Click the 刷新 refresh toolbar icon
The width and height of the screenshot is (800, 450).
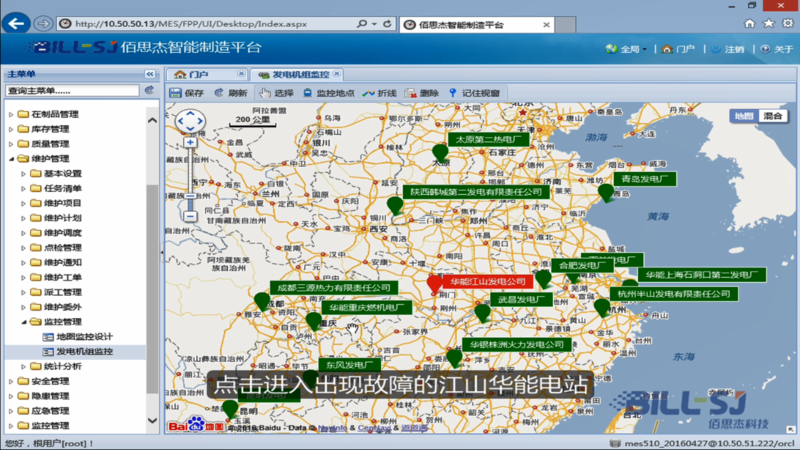219,93
